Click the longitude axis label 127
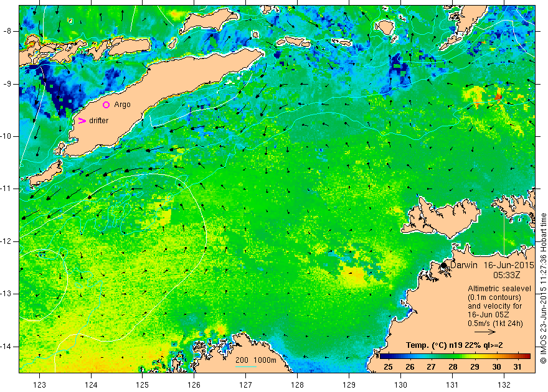Viewport: 548px width, 392px height. pyautogui.click(x=246, y=385)
